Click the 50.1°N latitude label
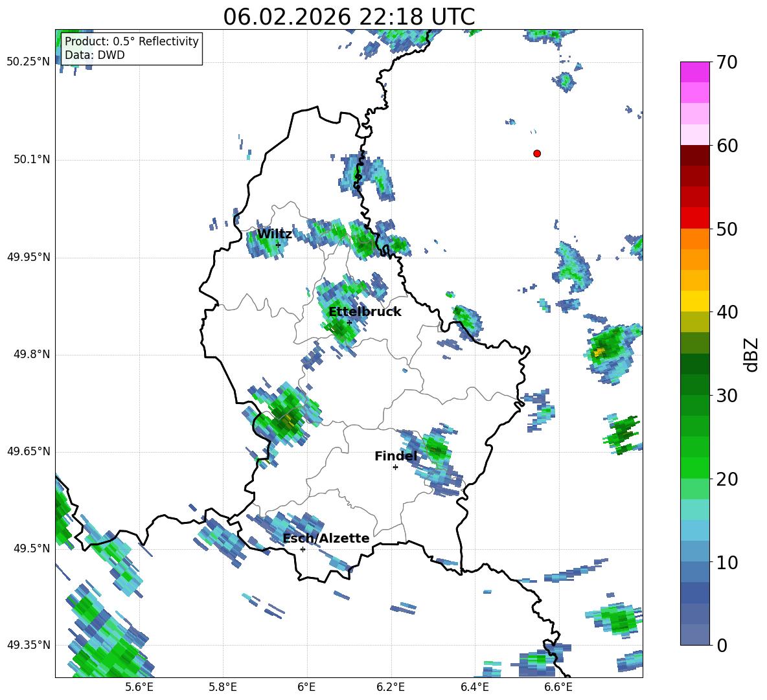The width and height of the screenshot is (767, 700). [x=32, y=159]
